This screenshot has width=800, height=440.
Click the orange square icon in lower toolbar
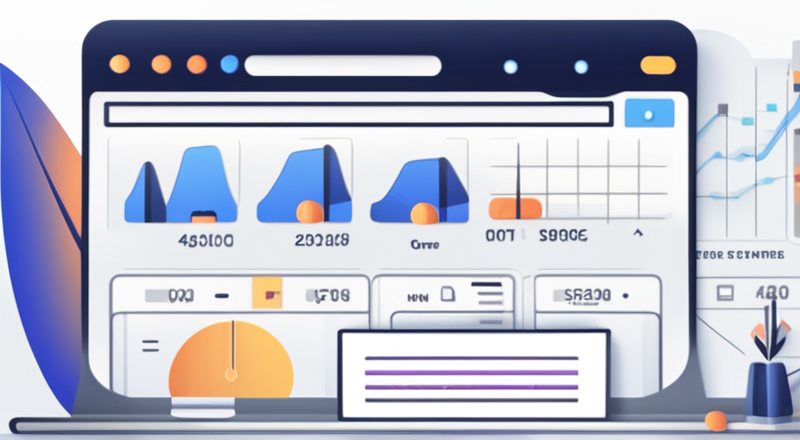tap(268, 295)
